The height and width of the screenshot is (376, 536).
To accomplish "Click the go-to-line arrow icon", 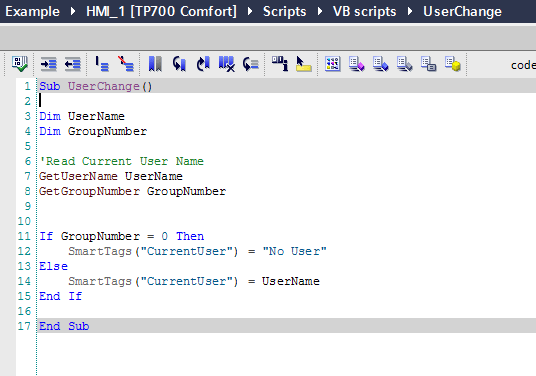I will click(251, 64).
